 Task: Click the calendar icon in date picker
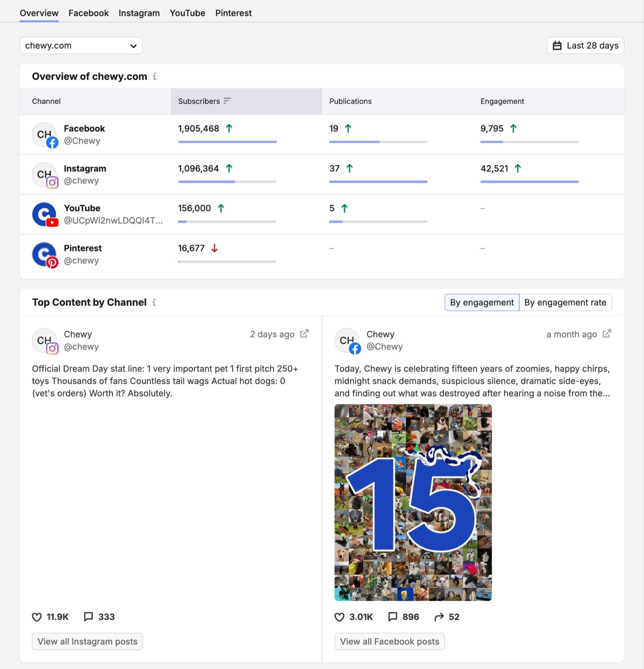click(557, 45)
